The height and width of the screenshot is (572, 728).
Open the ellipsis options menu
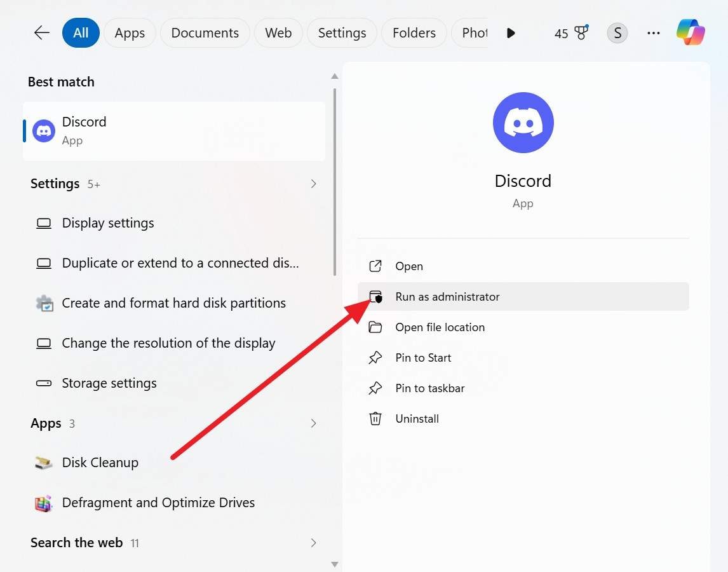653,32
